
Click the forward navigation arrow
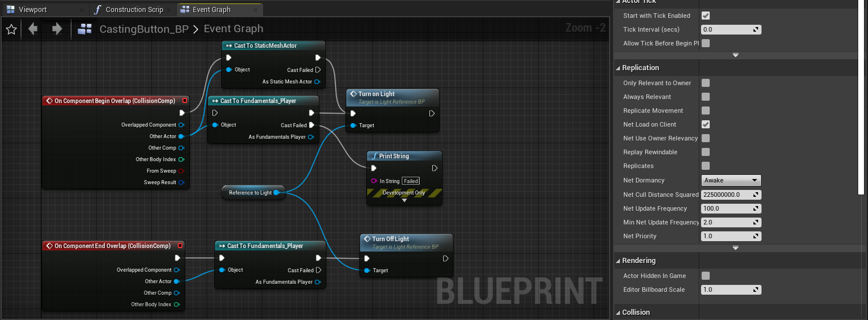coord(57,29)
